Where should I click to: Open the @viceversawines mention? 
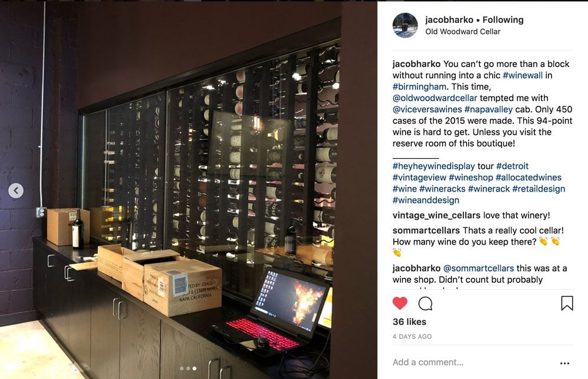tap(427, 109)
